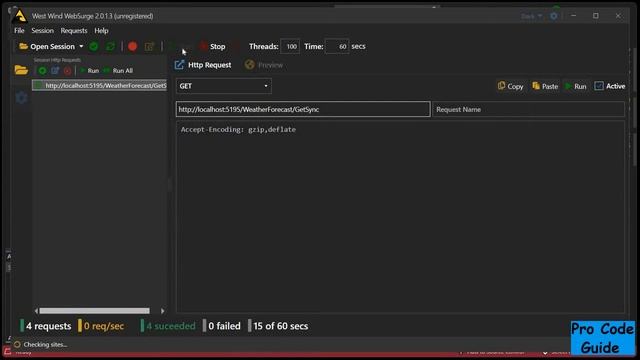The image size is (640, 360).
Task: Click the '15 of 60 secs' status text
Action: 281,326
